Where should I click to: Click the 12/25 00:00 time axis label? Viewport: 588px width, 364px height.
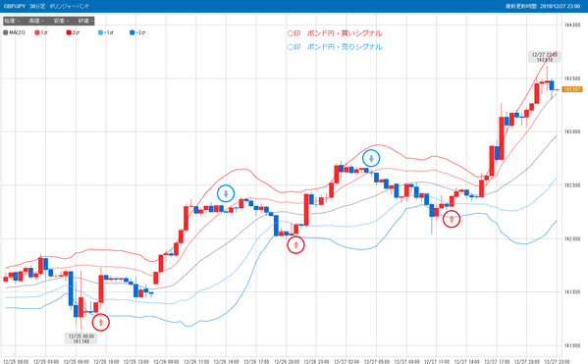(16, 361)
